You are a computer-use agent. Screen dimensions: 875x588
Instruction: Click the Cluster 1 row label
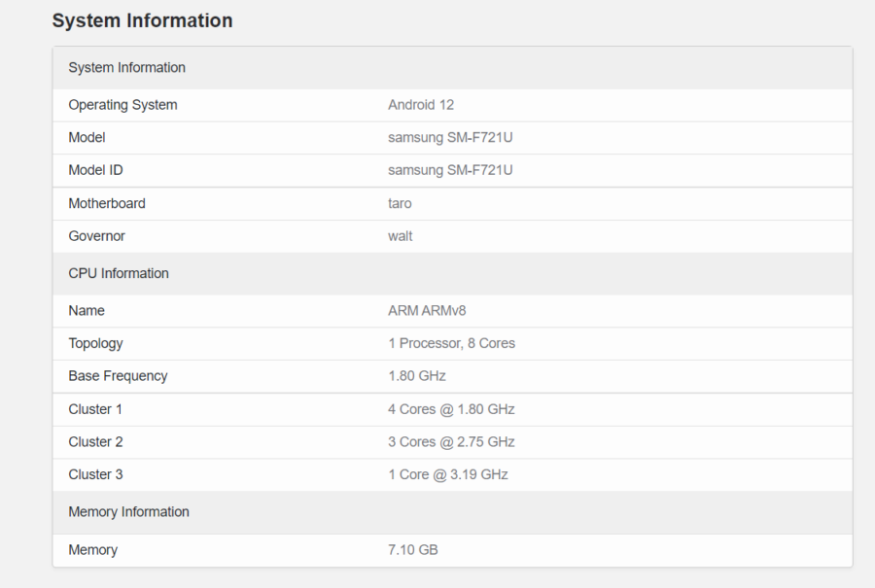tap(95, 409)
